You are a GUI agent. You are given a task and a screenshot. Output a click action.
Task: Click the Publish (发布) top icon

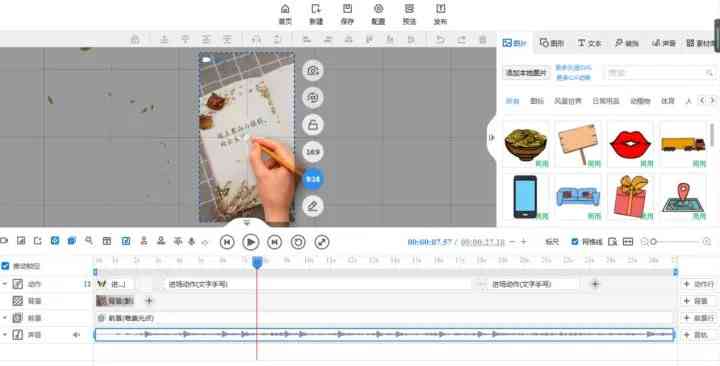[x=440, y=14]
